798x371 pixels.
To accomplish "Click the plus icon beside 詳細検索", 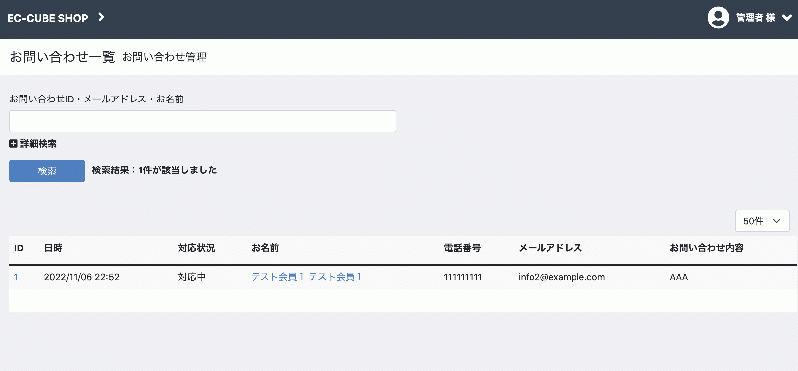I will coord(13,144).
